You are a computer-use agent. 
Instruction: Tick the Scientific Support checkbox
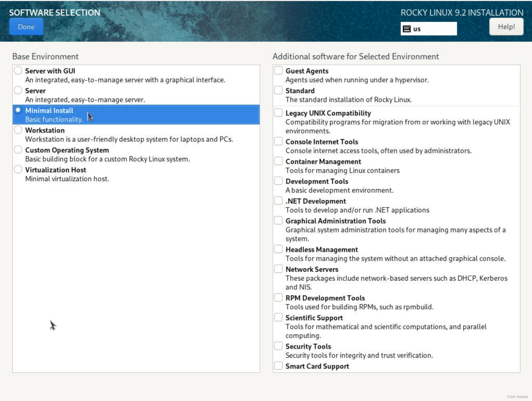278,317
